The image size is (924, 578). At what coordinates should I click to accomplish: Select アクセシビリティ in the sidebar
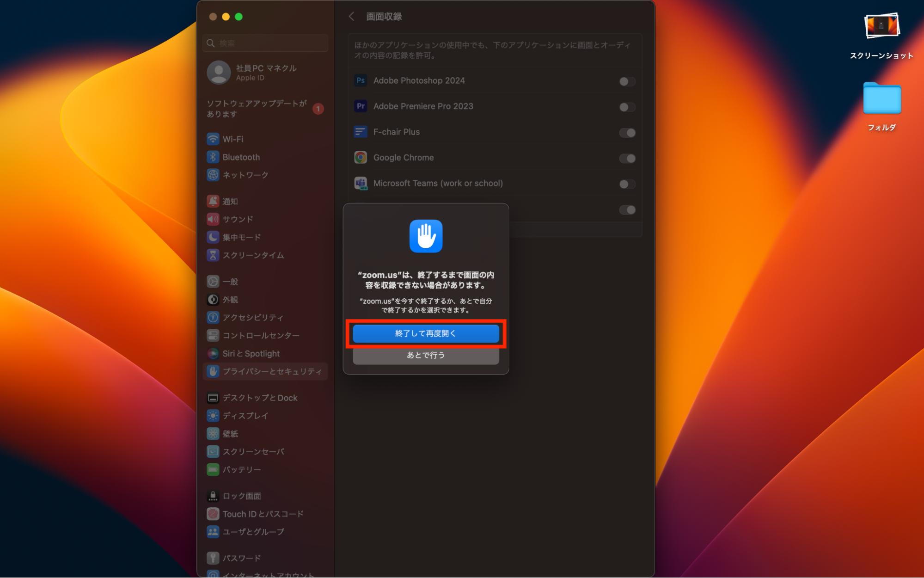252,317
